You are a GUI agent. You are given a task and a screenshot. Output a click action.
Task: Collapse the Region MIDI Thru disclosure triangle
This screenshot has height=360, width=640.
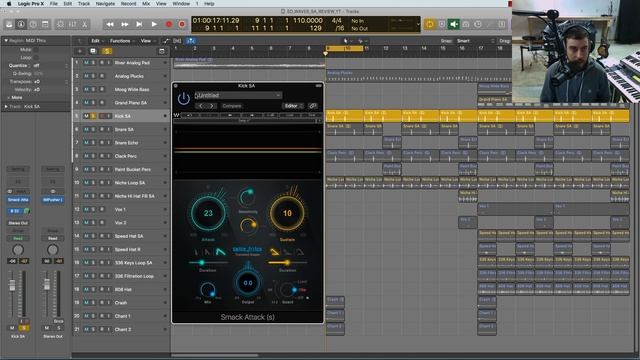6,41
